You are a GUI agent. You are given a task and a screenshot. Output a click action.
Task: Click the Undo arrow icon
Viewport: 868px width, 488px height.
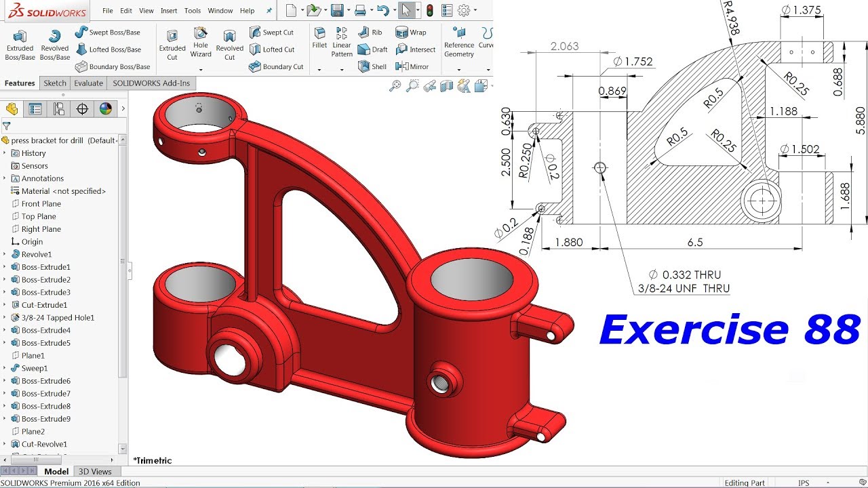[x=383, y=10]
